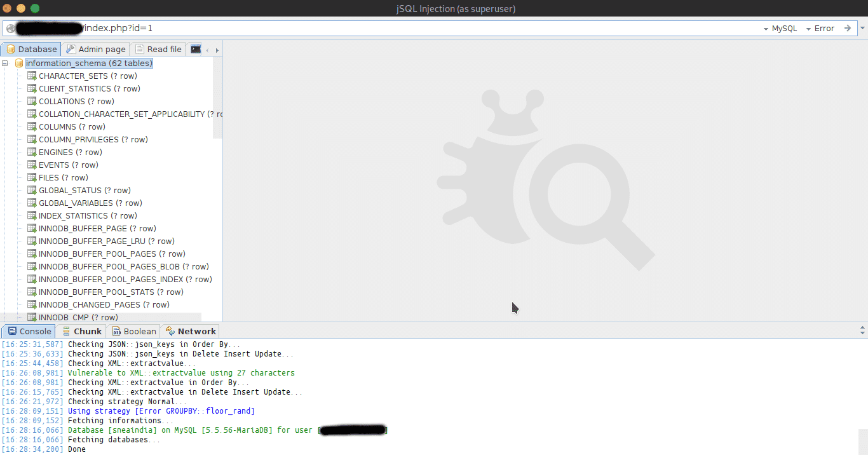Screen dimensions: 868x455
Task: Click the table icon beside CHARACTER_SETS
Action: [x=32, y=76]
